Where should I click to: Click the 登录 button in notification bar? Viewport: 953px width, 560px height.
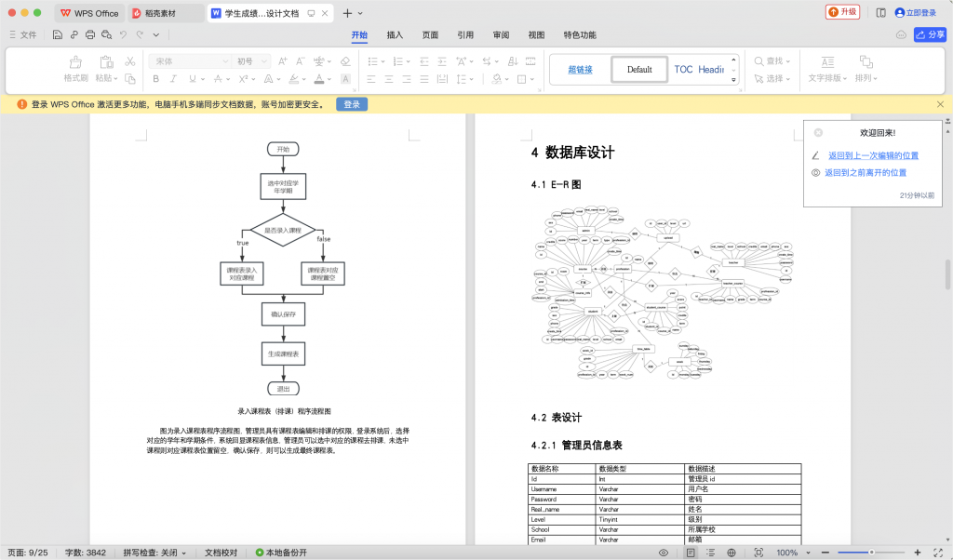coord(351,104)
